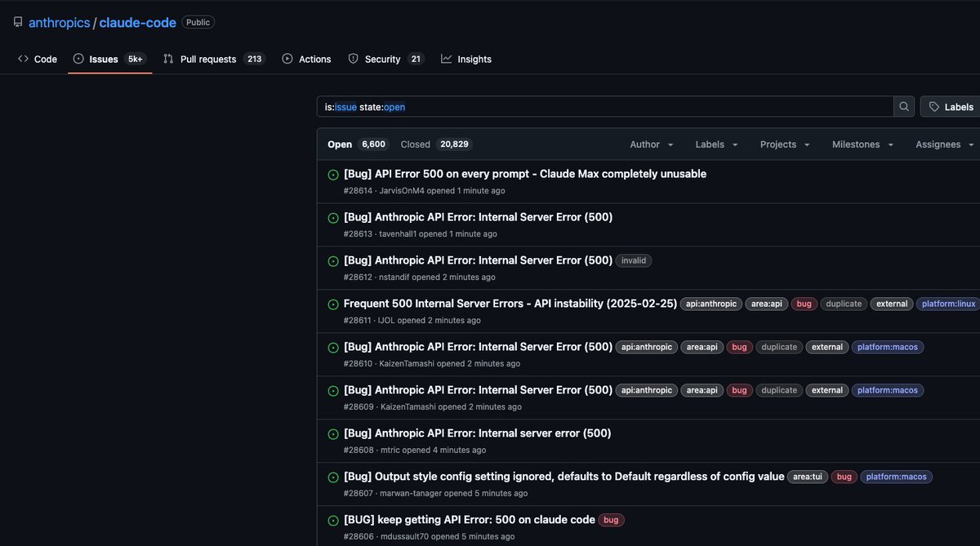Open issue #28608 'Internal server error' title
The image size is (980, 546).
point(477,433)
